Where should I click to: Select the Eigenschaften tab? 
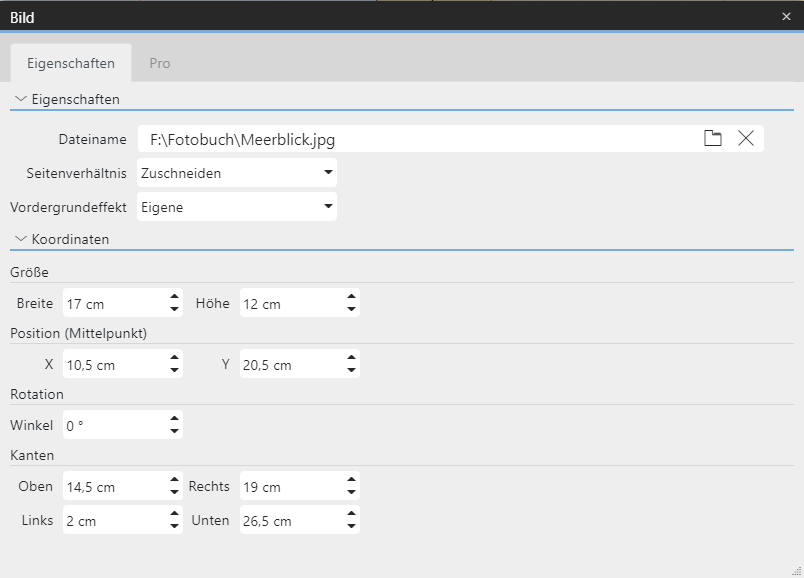pos(71,63)
